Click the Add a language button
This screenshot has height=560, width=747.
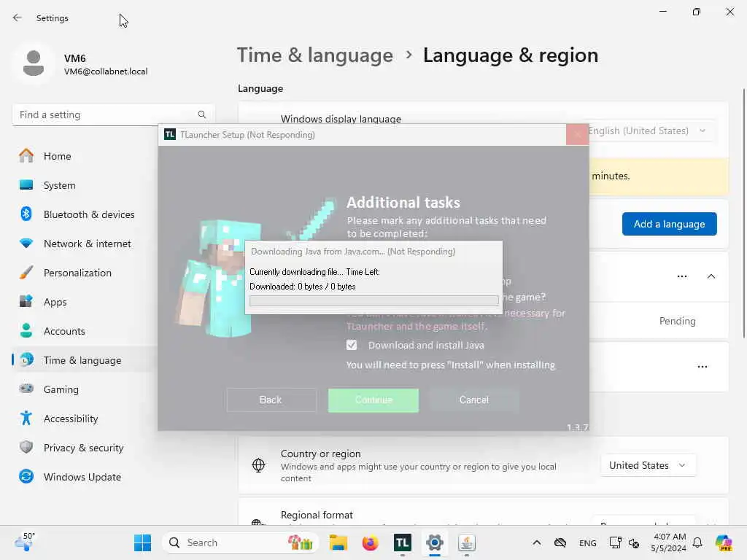(670, 224)
